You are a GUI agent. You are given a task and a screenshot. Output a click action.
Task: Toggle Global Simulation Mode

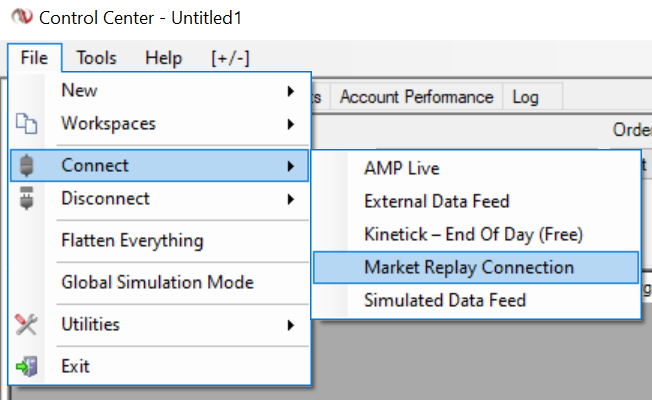pos(157,283)
